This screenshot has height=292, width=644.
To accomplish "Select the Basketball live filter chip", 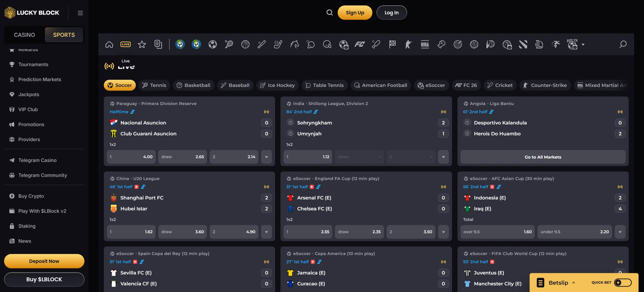I will click(194, 85).
